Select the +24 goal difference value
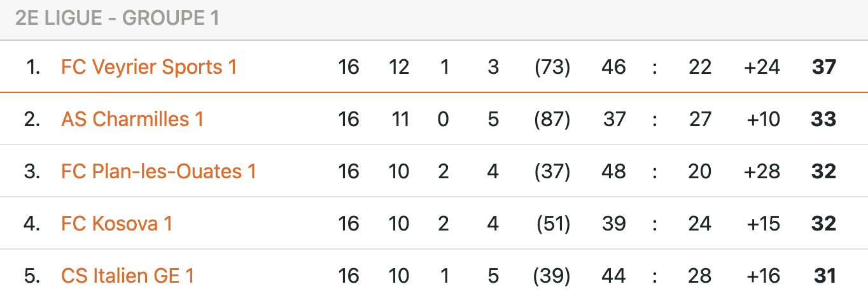The image size is (868, 298). point(762,67)
